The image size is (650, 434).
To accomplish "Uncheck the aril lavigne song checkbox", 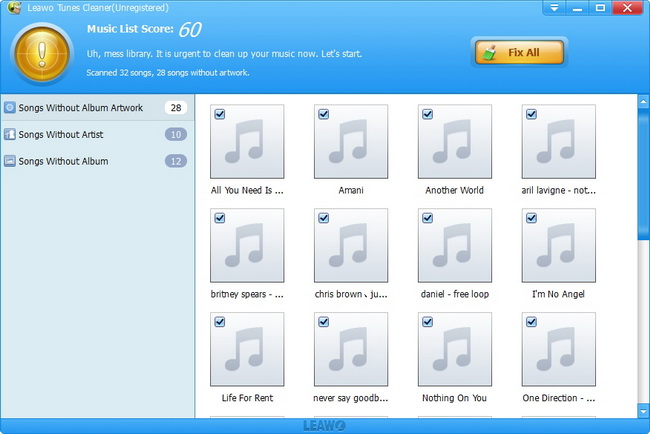I will [531, 114].
